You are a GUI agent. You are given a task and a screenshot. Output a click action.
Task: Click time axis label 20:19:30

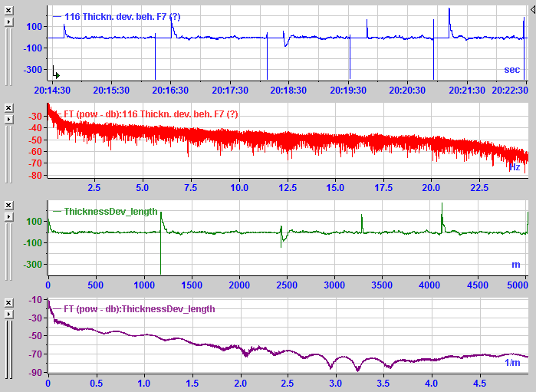pos(348,91)
